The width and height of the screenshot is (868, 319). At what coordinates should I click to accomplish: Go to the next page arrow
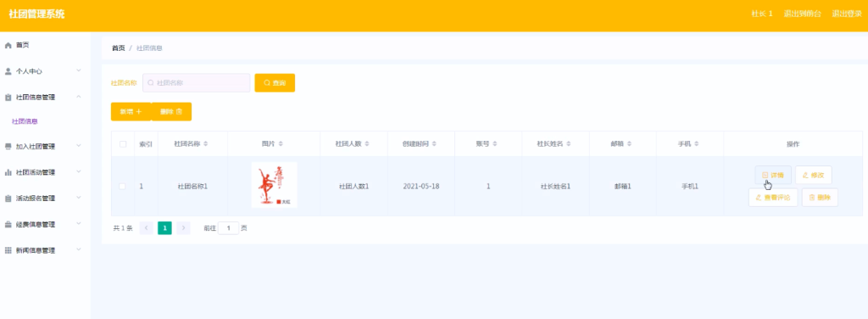click(x=183, y=228)
